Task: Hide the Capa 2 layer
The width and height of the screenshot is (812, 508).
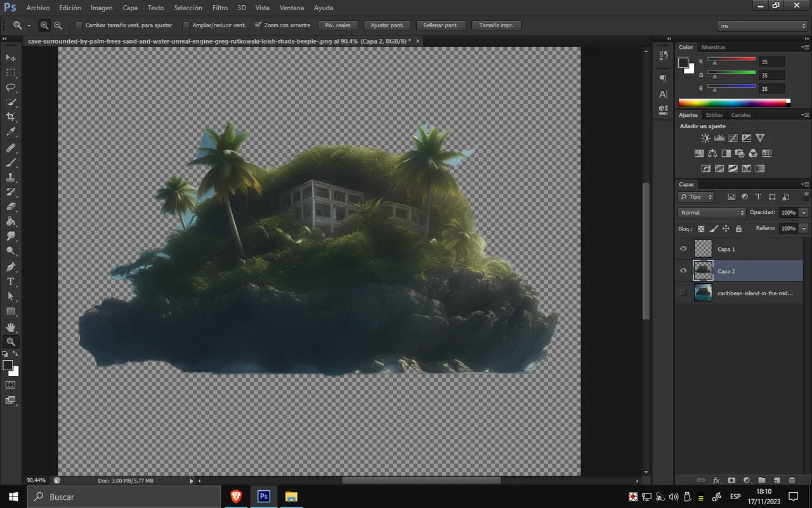Action: pos(683,271)
